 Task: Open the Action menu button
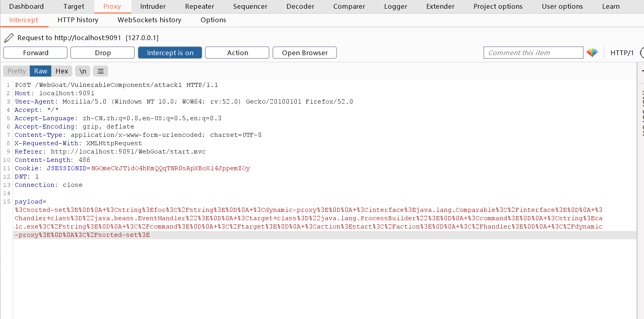tap(237, 53)
